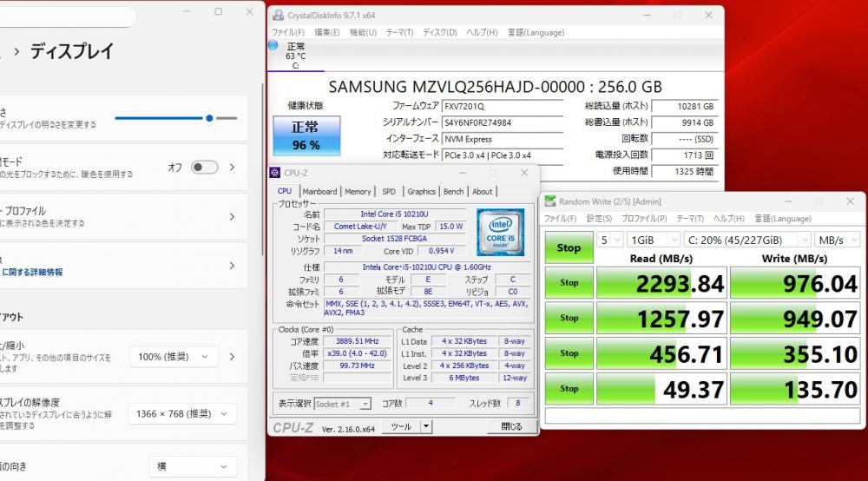This screenshot has width=868, height=481.
Task: Click the 1325 時間 usage time field
Action: (x=685, y=172)
